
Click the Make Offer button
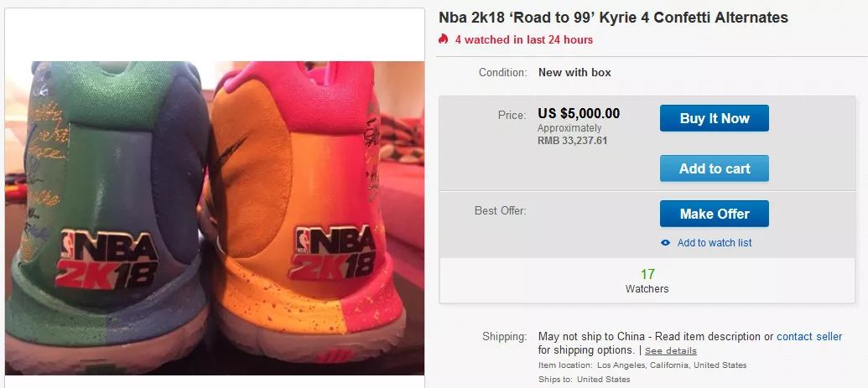[714, 214]
